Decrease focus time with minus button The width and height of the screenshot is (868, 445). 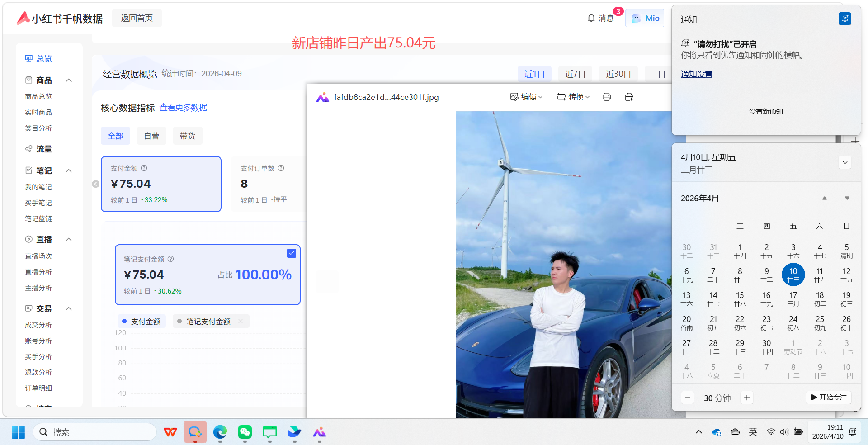pos(688,398)
